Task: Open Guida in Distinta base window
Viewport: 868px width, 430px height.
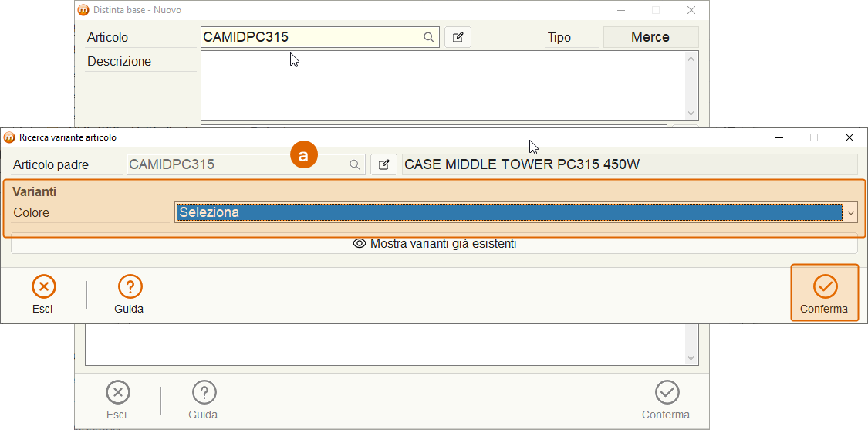Action: pos(203,401)
